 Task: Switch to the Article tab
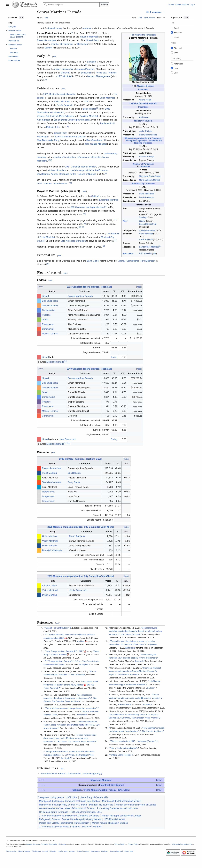[40, 18]
